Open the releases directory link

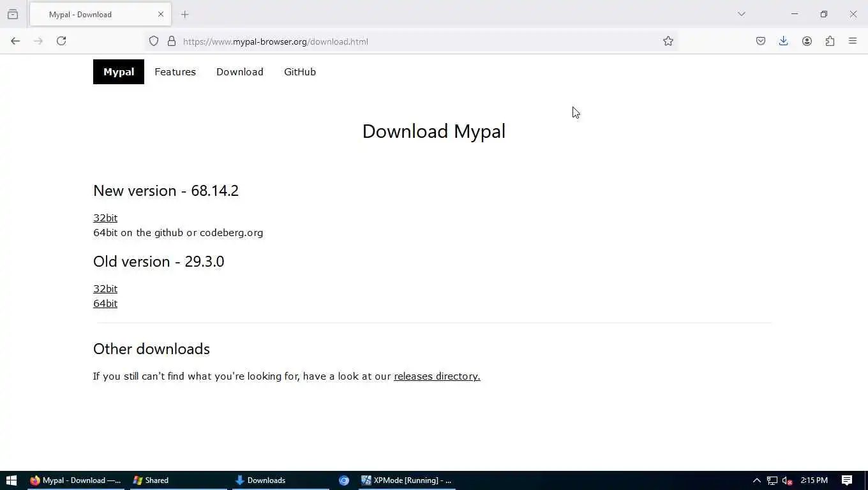tap(437, 376)
